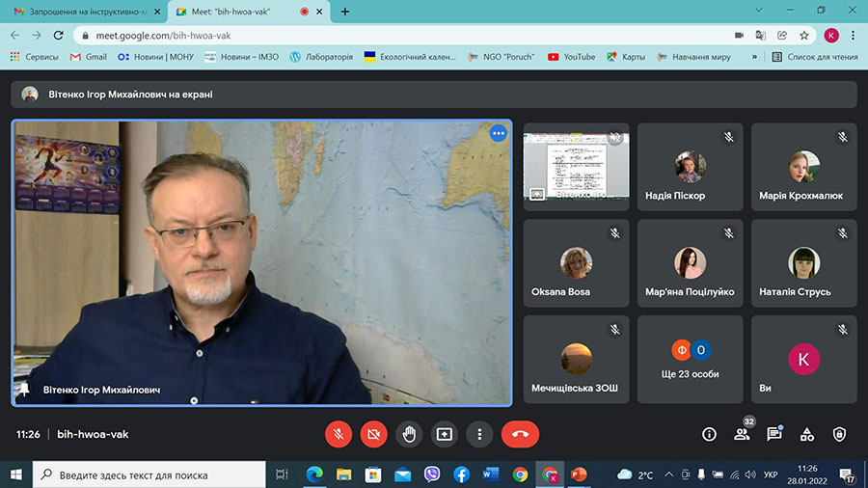The image size is (868, 488).
Task: Open Gmail bookmark
Action: (x=89, y=57)
